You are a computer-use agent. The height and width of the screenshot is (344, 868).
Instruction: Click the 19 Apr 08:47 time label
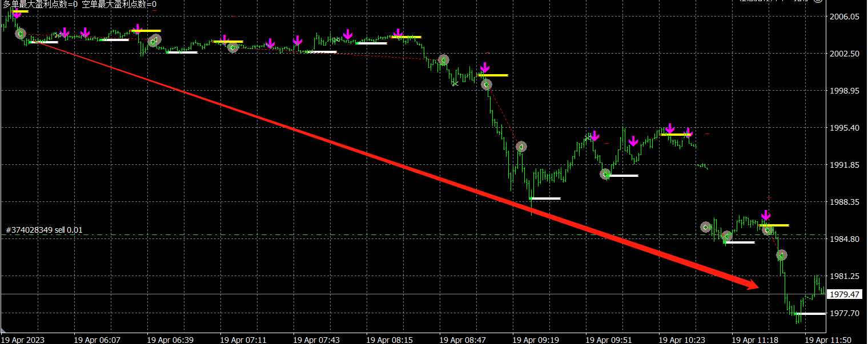[463, 339]
